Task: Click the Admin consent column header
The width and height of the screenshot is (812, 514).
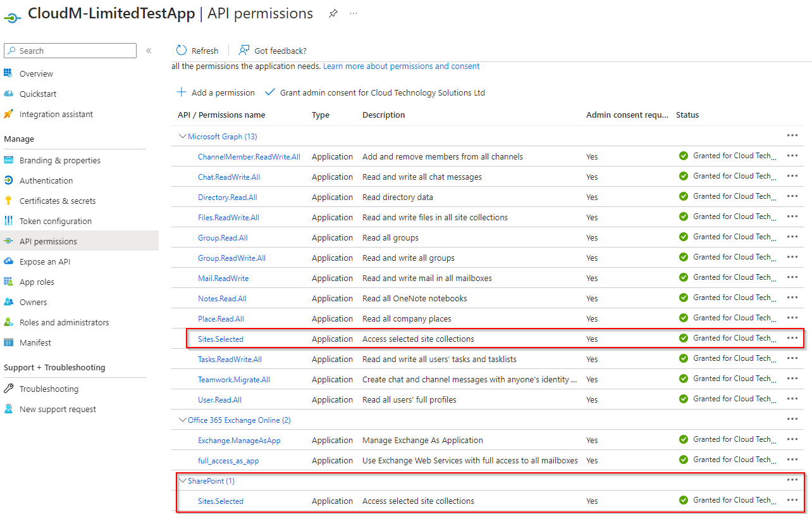Action: point(627,115)
